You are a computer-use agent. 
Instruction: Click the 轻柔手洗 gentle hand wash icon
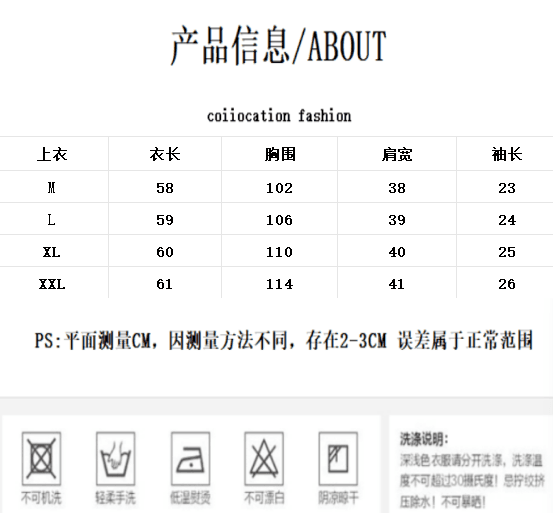coord(115,459)
